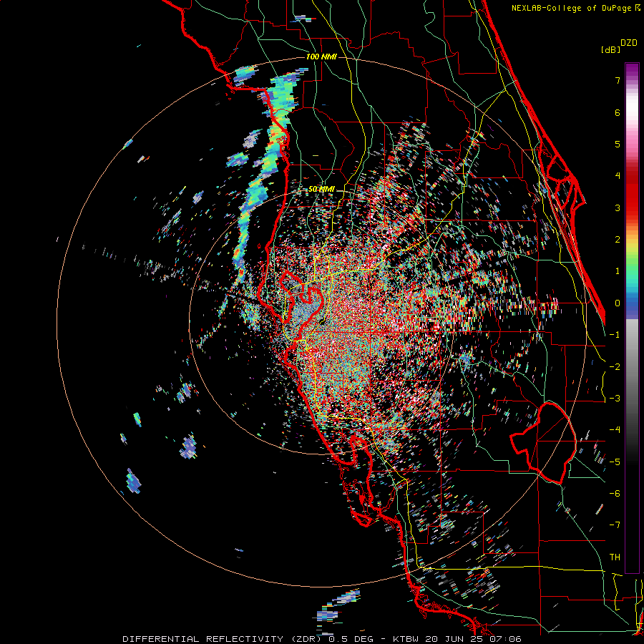Click the 2 tick label on the scale
The image size is (644, 644).
(x=617, y=240)
